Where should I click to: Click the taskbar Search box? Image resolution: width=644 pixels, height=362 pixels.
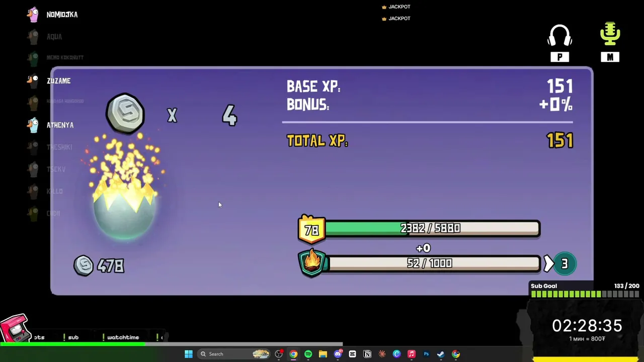pyautogui.click(x=234, y=354)
